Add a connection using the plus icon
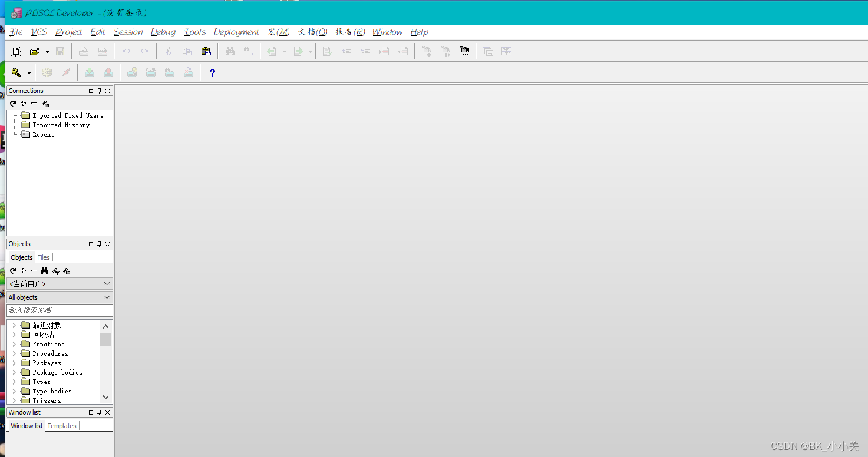 pyautogui.click(x=23, y=104)
